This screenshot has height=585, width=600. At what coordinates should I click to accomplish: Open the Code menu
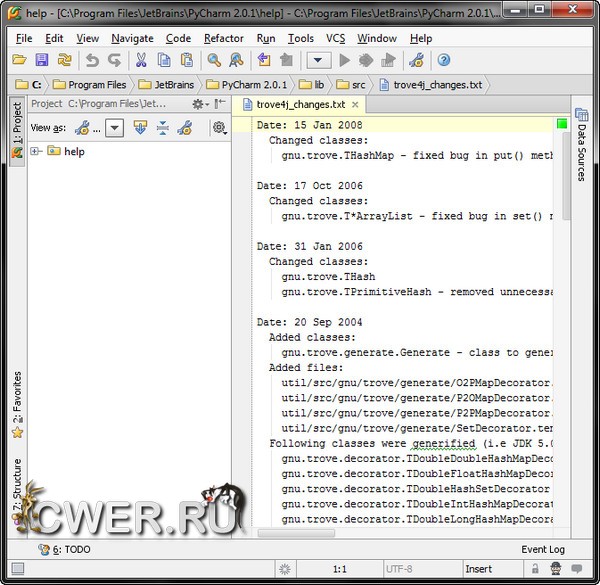coord(178,38)
